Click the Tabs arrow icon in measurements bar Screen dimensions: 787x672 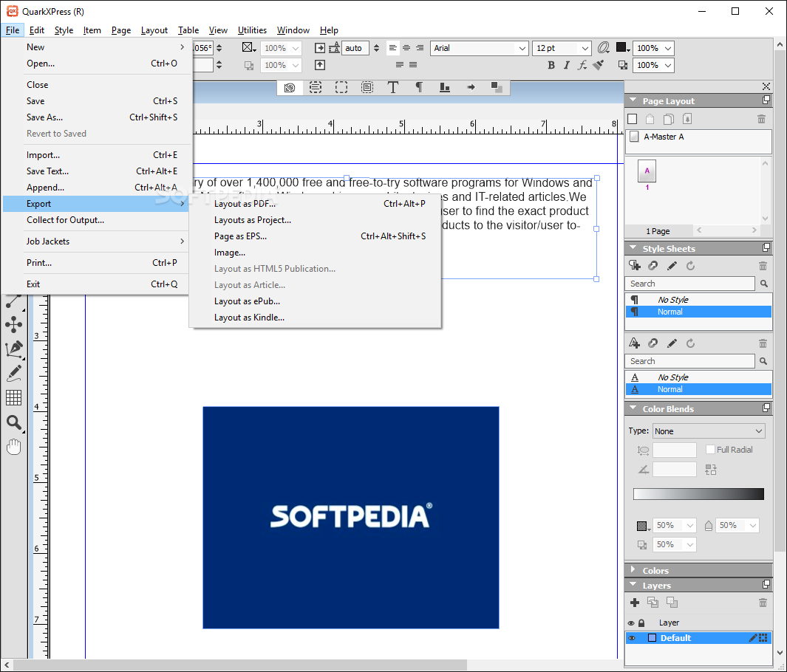[x=471, y=87]
